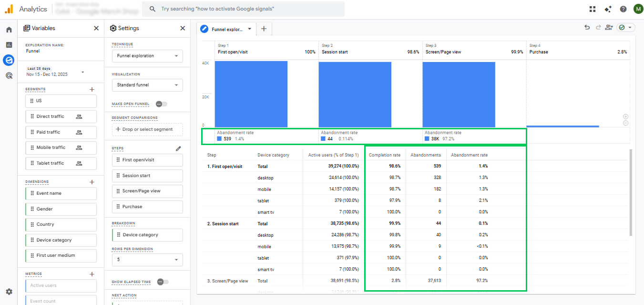Screen dimensions: 644x305
Task: Open the Advertising icon in sidebar
Action: click(9, 75)
